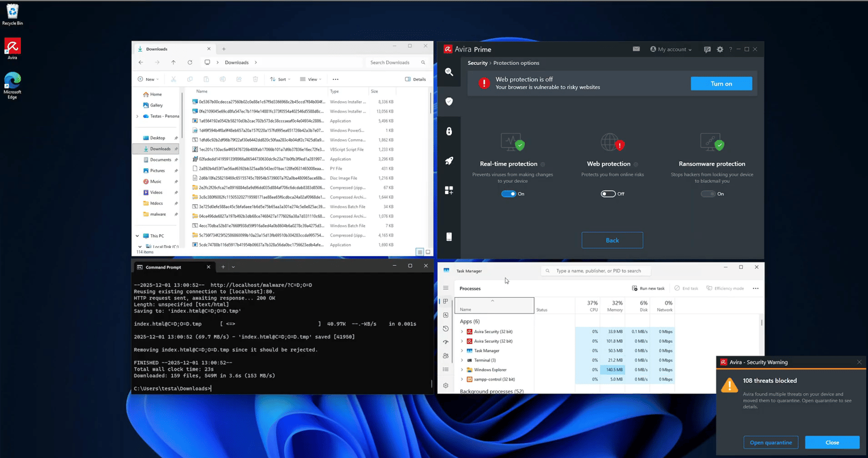Open My account dropdown in Avira
868x458 pixels.
point(671,50)
